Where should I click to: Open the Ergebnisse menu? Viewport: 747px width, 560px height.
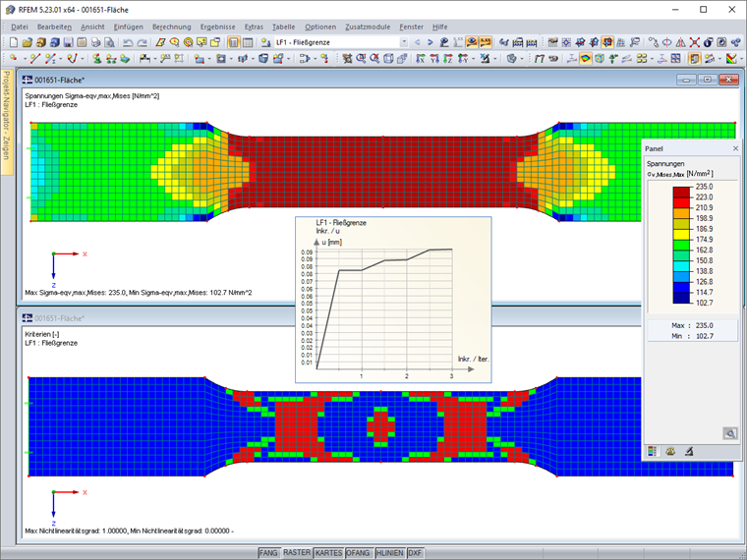(x=218, y=28)
